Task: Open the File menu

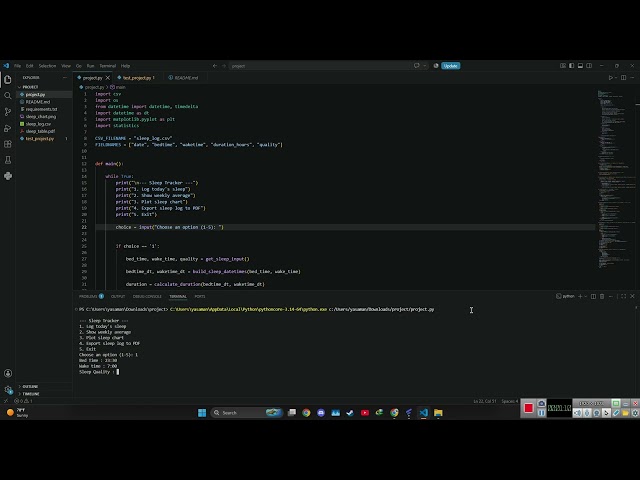Action: [x=18, y=66]
